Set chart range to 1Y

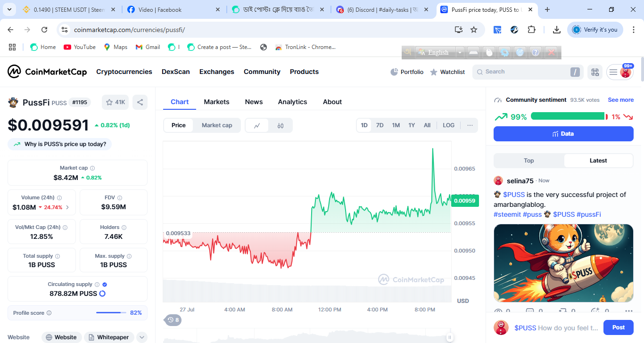click(x=412, y=125)
